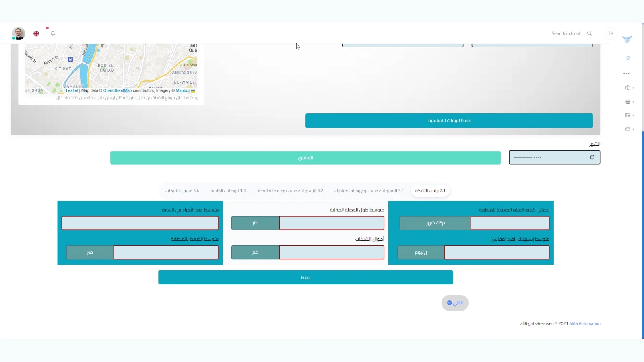Open the Mapbox attribution link
This screenshot has width=644, height=362.
pos(183,90)
